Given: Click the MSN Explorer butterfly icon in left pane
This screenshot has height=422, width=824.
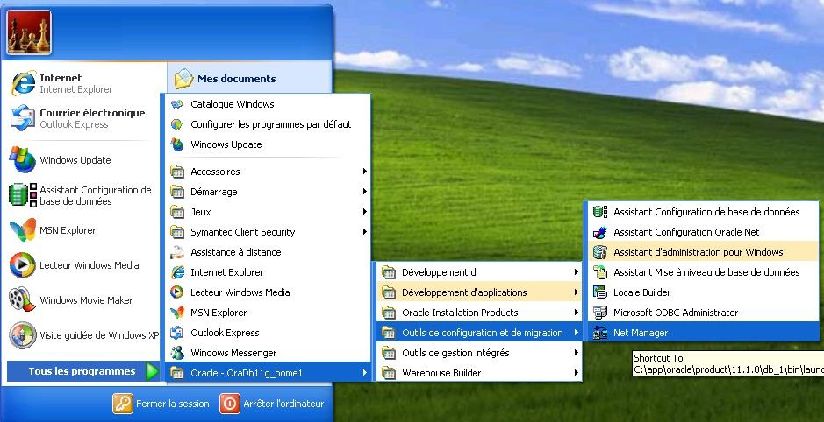Looking at the screenshot, I should (23, 230).
